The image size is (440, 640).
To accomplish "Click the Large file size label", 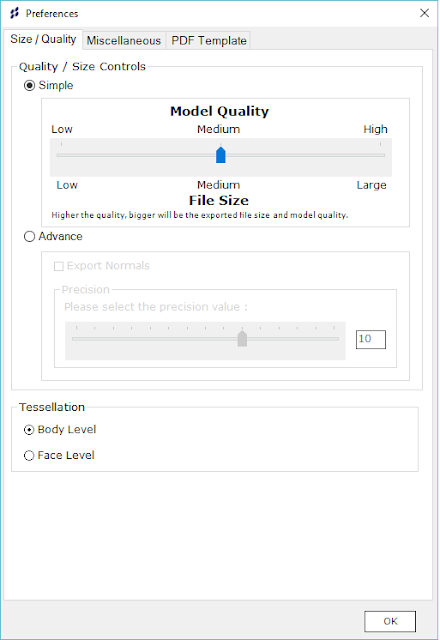I will pos(371,185).
